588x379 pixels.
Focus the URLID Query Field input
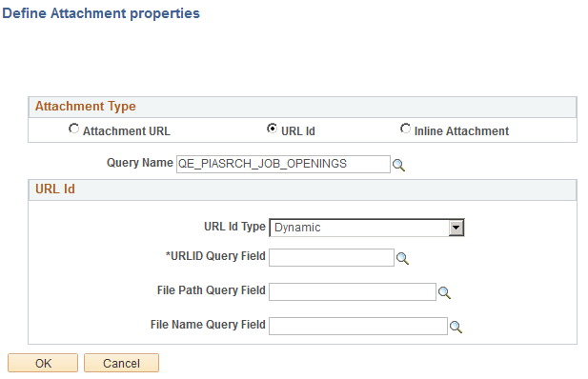(332, 257)
